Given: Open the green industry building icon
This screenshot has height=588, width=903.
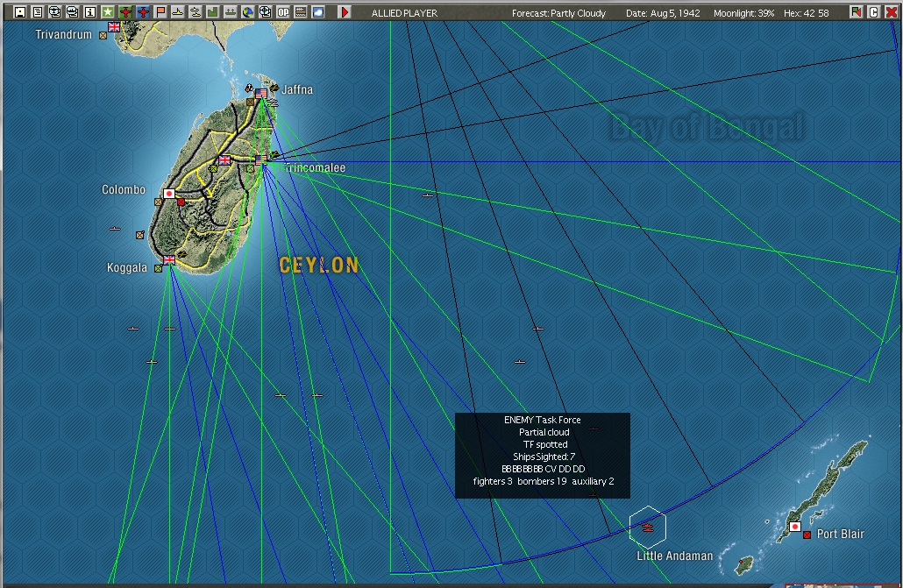Looking at the screenshot, I should 212,12.
